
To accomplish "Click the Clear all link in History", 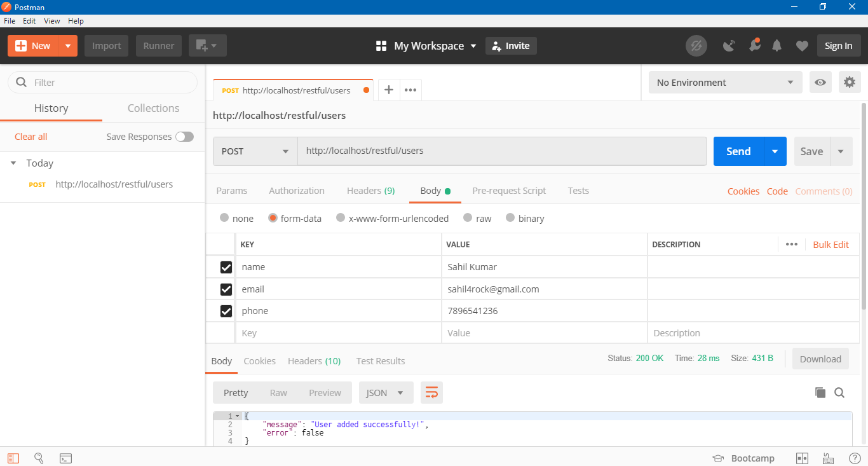I will [31, 136].
